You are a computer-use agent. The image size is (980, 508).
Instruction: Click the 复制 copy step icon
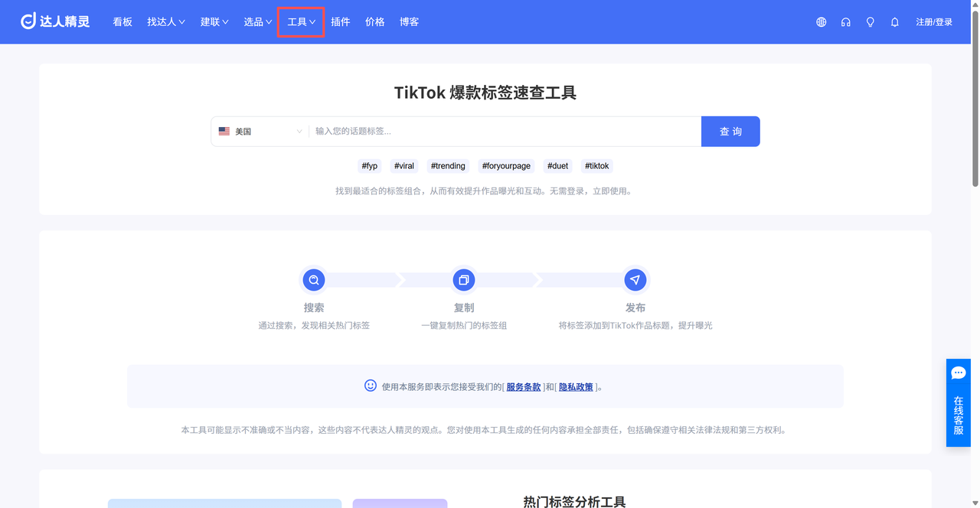click(x=463, y=280)
